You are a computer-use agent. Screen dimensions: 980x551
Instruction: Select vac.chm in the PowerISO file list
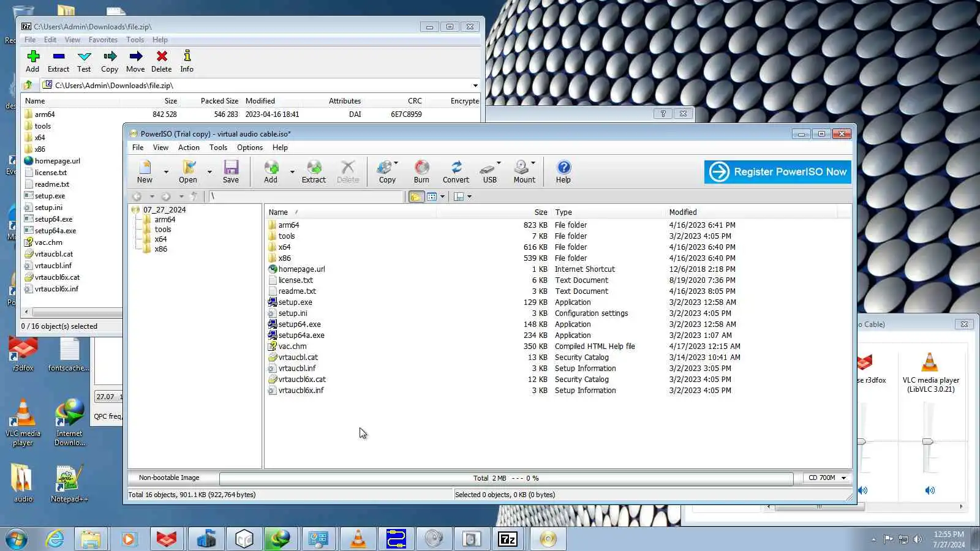292,347
